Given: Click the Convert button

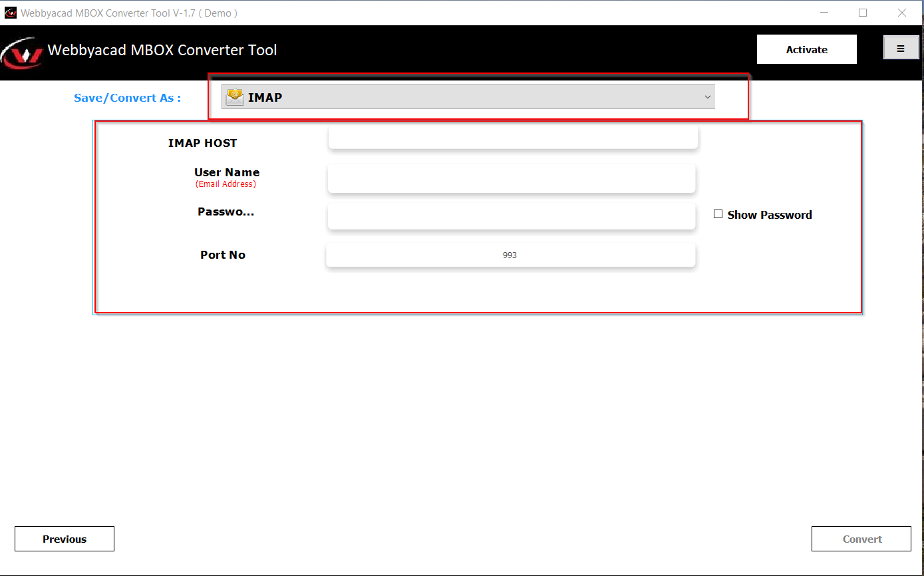Looking at the screenshot, I should [x=861, y=539].
